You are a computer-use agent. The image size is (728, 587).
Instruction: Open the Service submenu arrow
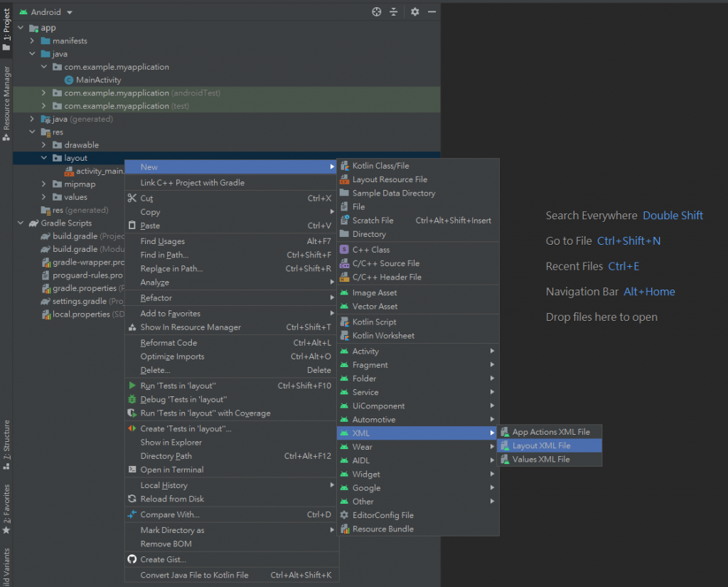pyautogui.click(x=492, y=392)
